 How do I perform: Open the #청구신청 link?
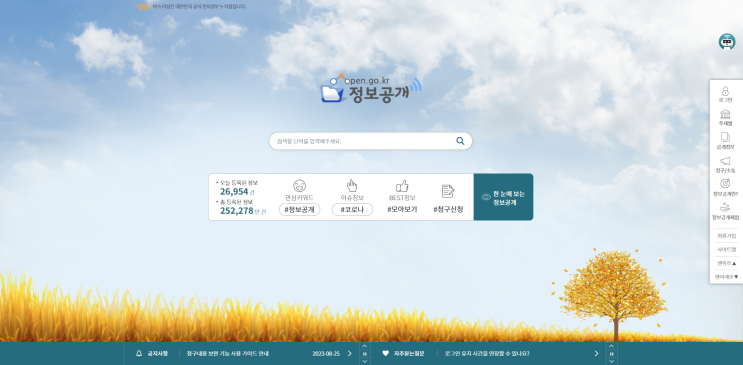click(448, 210)
